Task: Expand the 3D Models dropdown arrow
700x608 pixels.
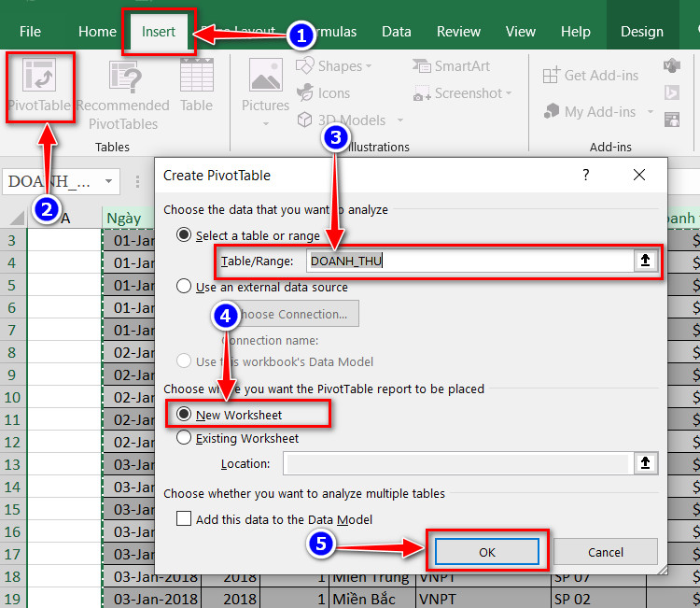Action: click(x=400, y=120)
